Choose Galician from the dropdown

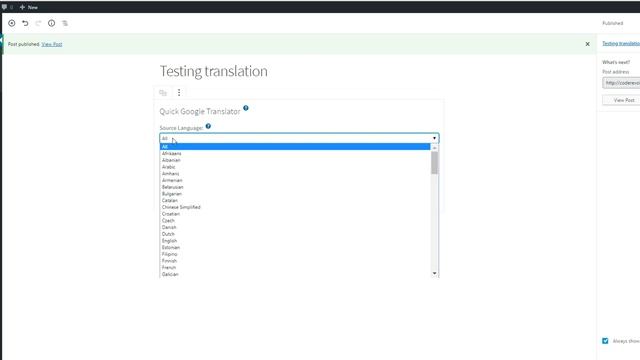coord(295,274)
